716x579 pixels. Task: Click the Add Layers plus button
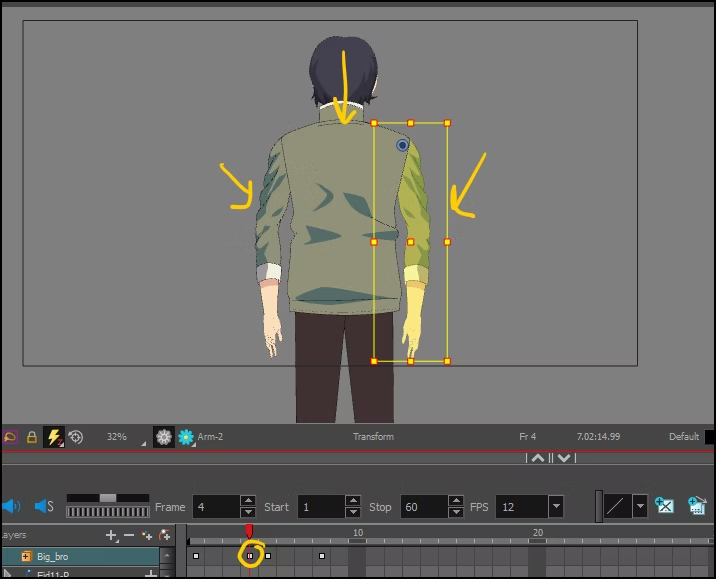tap(111, 535)
